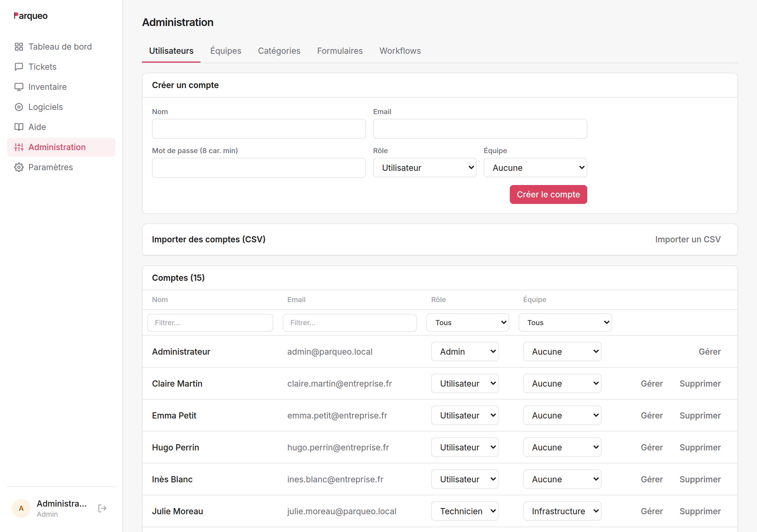Switch to the Utilisateurs tab
Viewport: 757px width, 532px height.
(171, 51)
